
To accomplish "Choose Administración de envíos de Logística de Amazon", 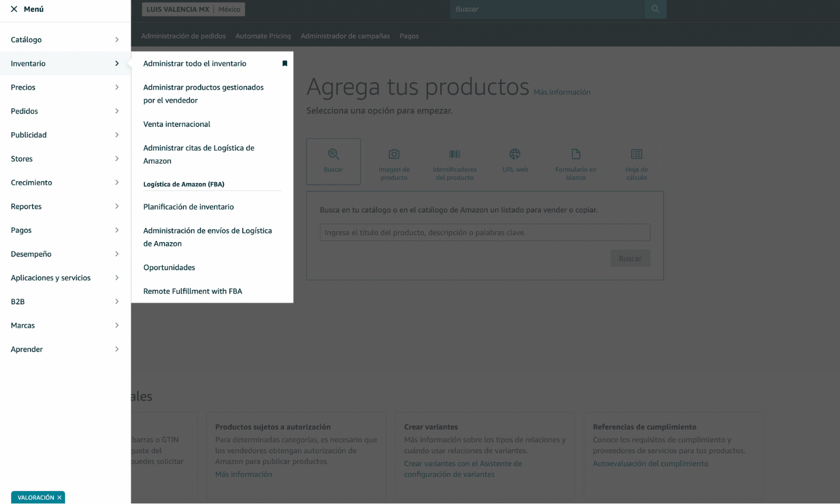I will [208, 237].
